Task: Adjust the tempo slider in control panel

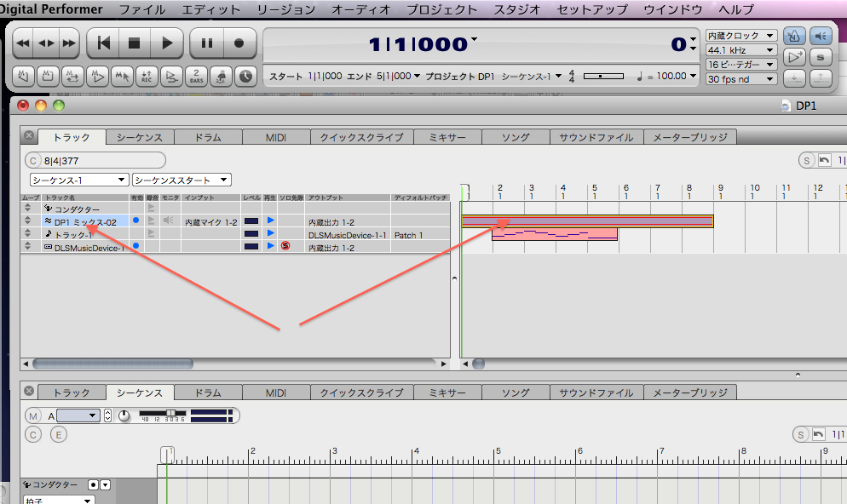Action: pyautogui.click(x=603, y=77)
